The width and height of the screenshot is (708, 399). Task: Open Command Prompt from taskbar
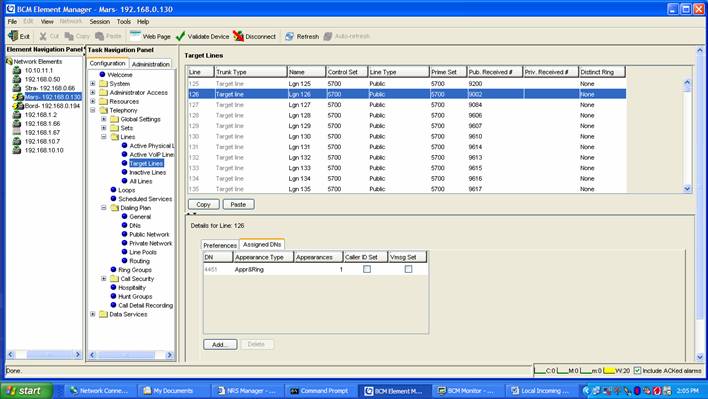pos(321,391)
